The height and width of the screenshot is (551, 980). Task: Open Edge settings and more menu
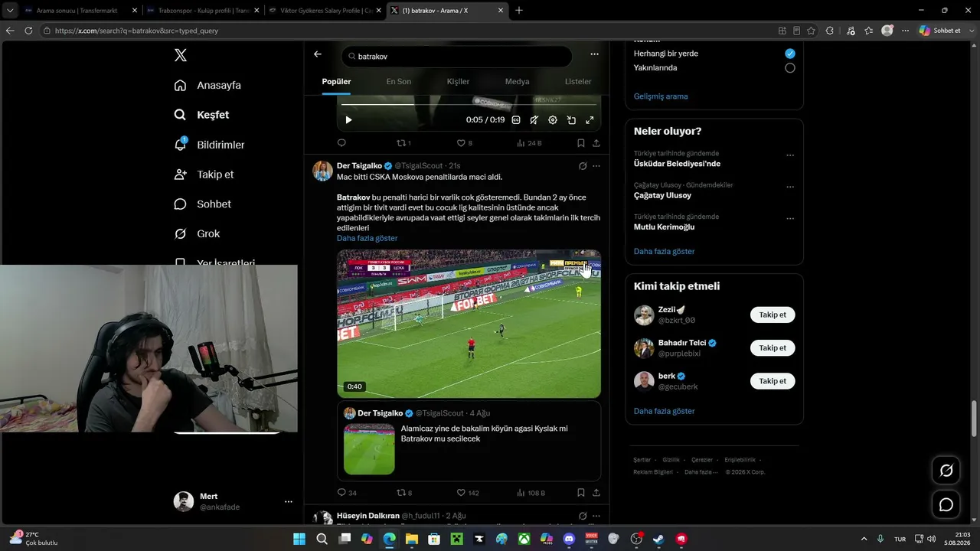tap(906, 31)
